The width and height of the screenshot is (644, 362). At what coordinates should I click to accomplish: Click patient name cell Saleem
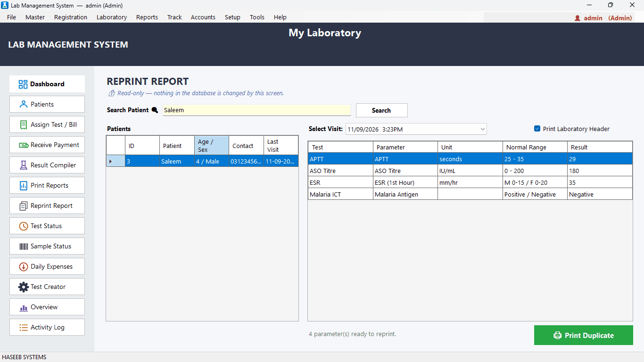[177, 161]
